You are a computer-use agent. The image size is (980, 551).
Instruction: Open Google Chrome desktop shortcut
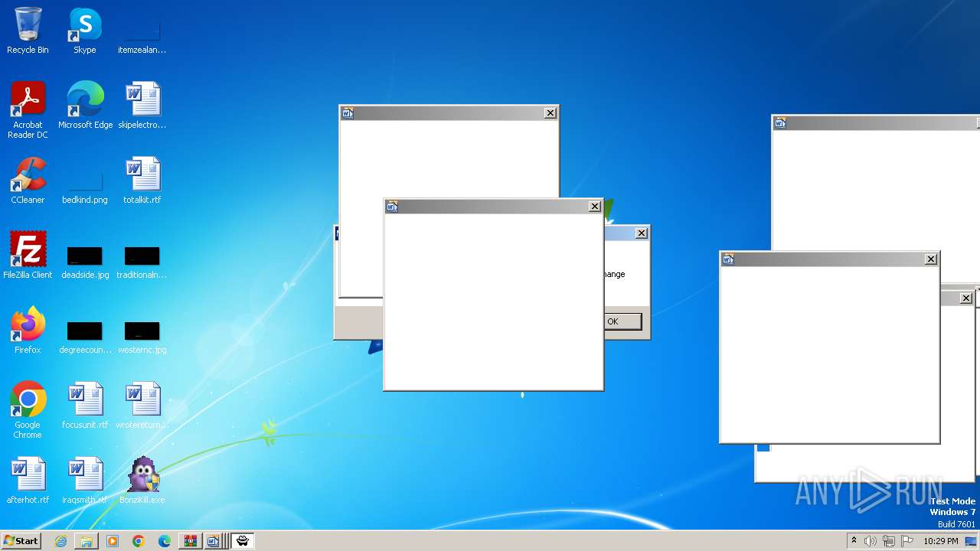coord(28,410)
